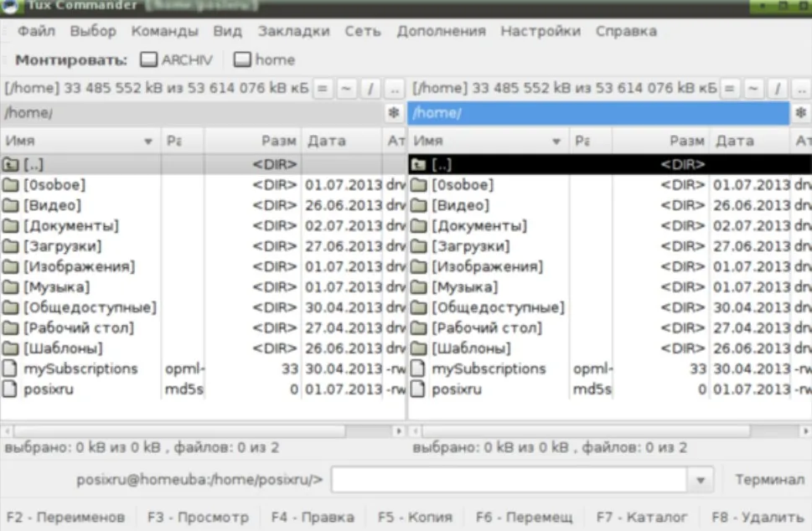Select [Изображения] folder icon in left panel
This screenshot has height=531, width=812.
click(x=10, y=266)
